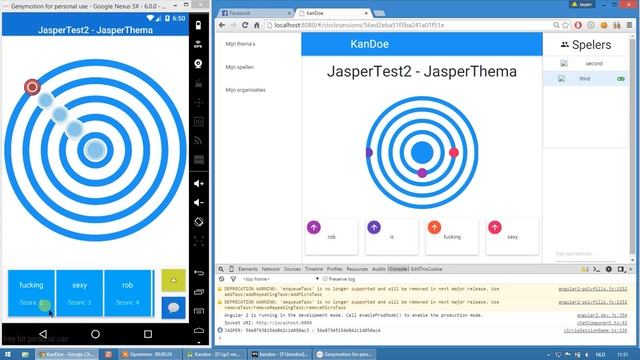This screenshot has height=360, width=640.
Task: Tap Android back navigation triangle
Action: point(43,334)
